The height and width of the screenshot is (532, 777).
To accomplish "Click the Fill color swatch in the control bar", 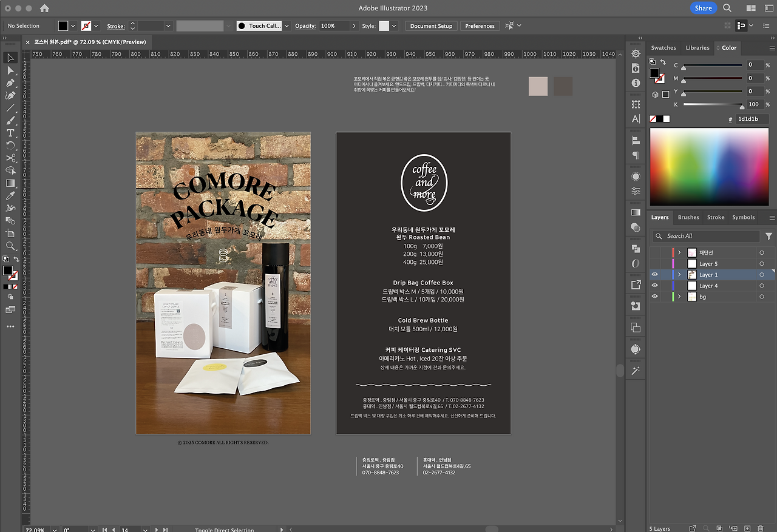I will (x=63, y=26).
